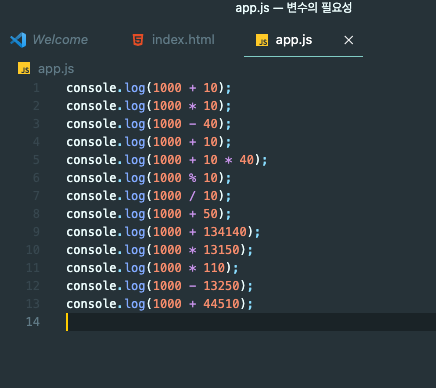Click line number 14 in the gutter
Screen dimensions: 436x388
33,322
